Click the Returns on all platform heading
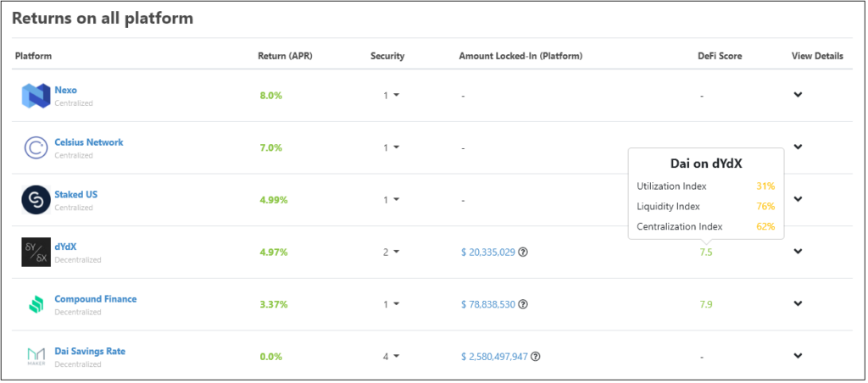The image size is (868, 383). coord(103,19)
